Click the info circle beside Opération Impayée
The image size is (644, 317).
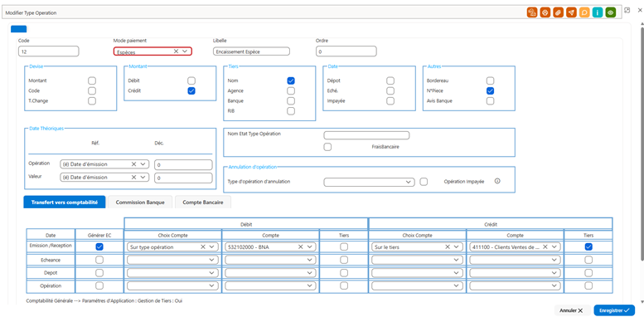497,181
